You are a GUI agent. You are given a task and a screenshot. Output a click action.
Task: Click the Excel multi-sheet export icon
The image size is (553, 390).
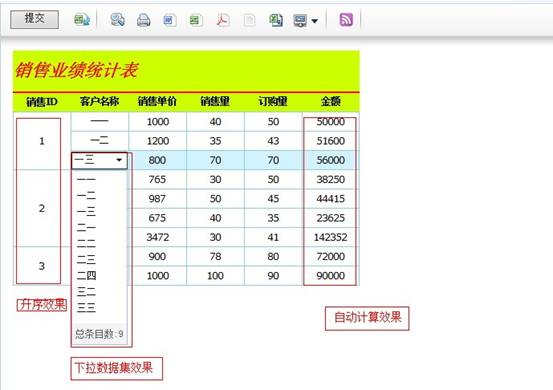point(276,20)
